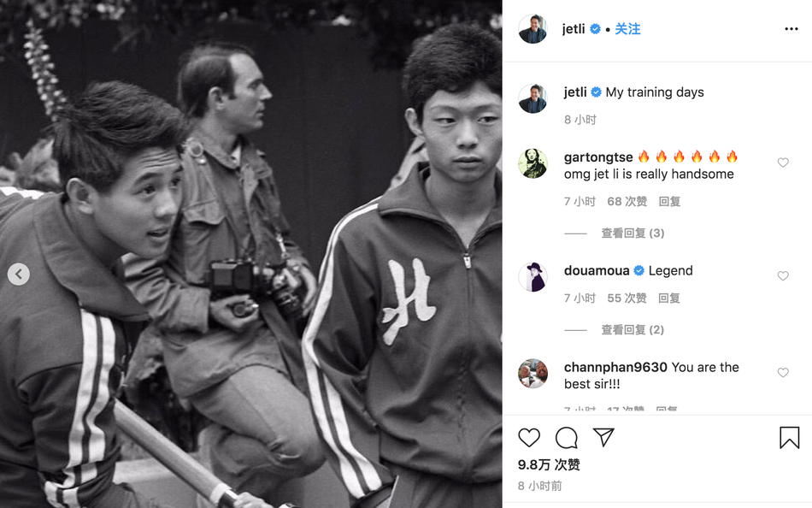Screen dimensions: 812x508
Task: Reply to gartongtse's comment via 回复
Action: point(669,201)
